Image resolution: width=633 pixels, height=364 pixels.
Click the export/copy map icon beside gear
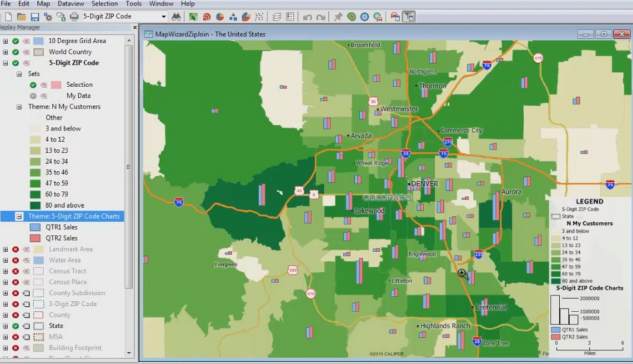[x=61, y=17]
